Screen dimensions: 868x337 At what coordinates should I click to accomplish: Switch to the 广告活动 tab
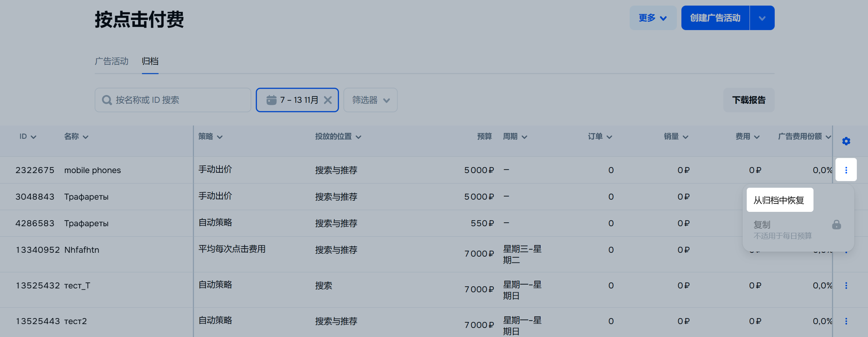[x=111, y=62]
